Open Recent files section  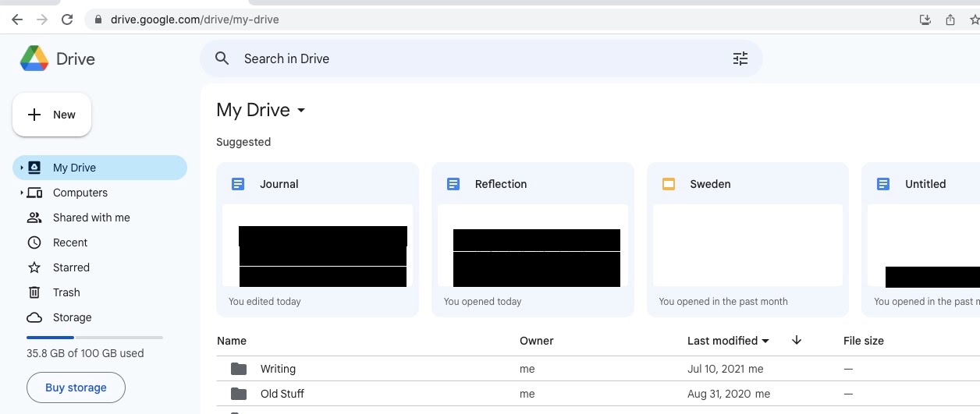coord(69,242)
